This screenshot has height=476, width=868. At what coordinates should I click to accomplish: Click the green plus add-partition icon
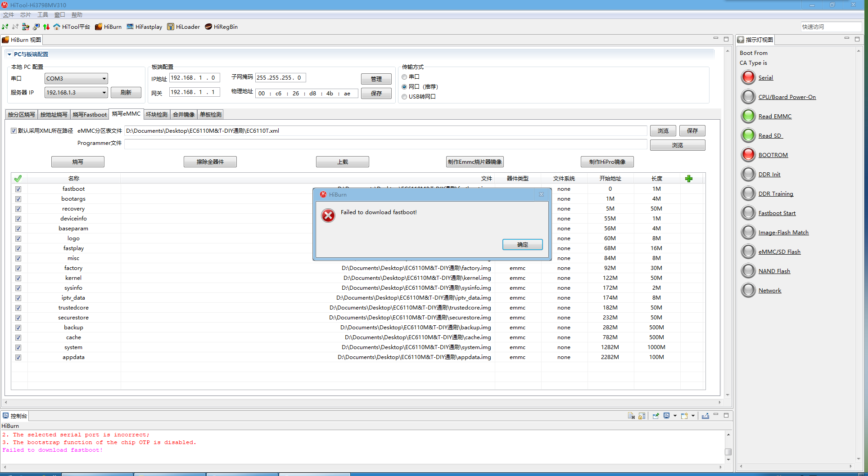(689, 179)
